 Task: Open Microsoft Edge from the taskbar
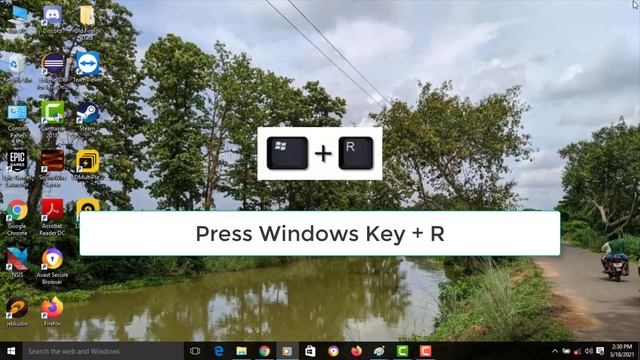click(x=219, y=351)
